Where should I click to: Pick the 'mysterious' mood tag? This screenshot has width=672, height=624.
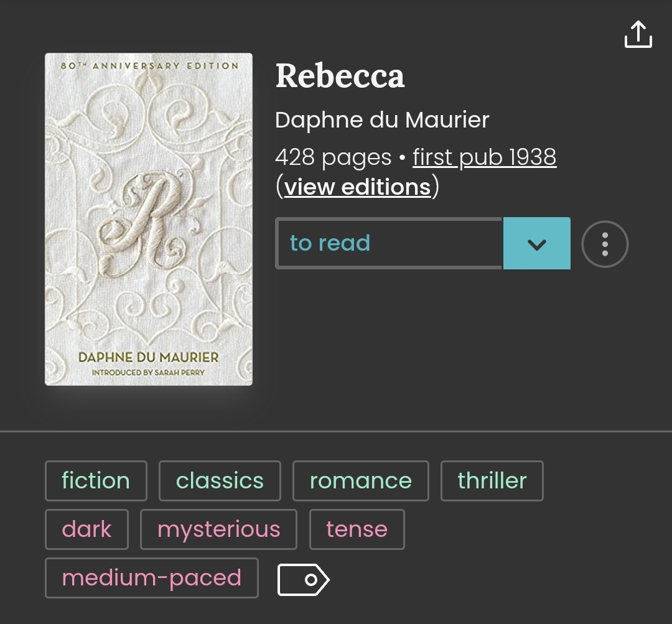click(218, 529)
